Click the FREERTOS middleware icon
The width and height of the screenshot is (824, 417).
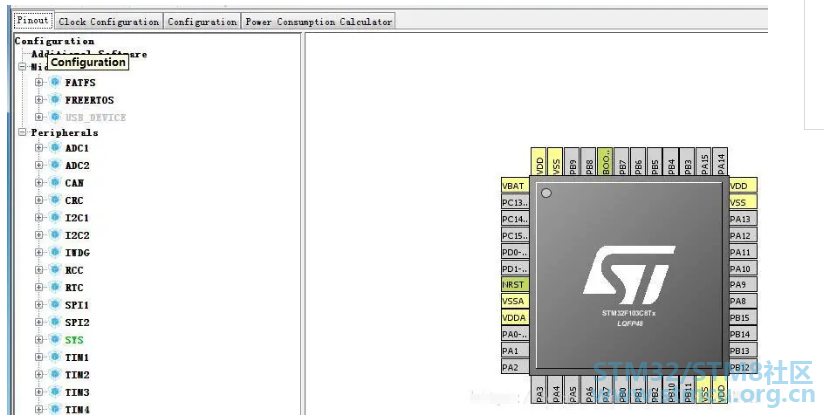[x=55, y=99]
